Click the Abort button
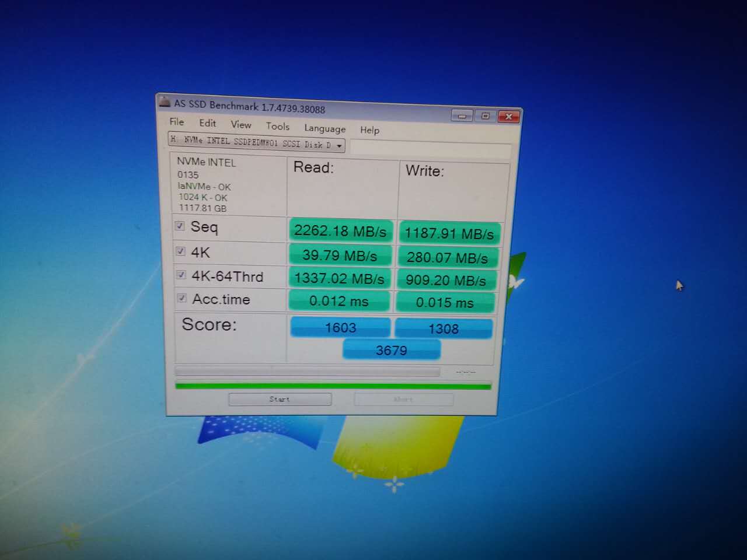Viewport: 747px width, 560px height. pyautogui.click(x=403, y=400)
